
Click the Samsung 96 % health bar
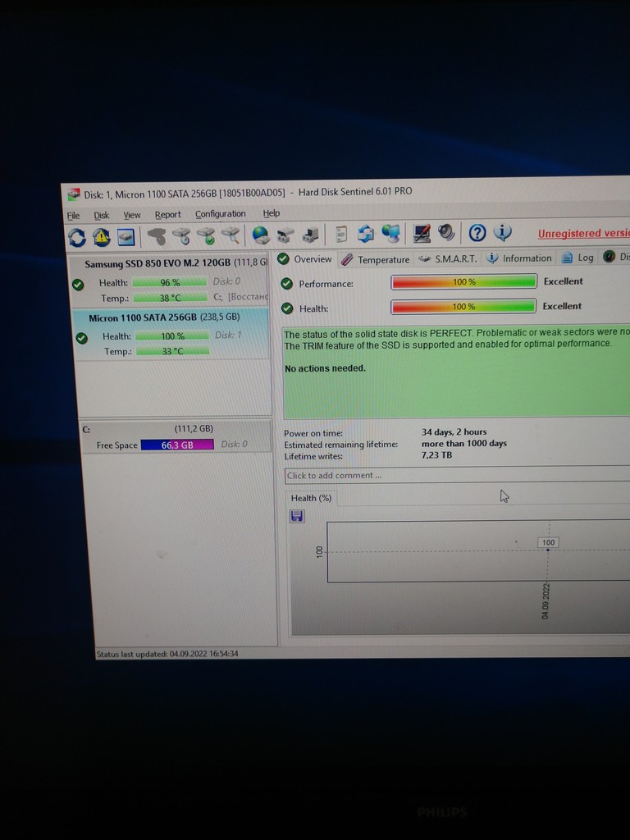pos(169,282)
